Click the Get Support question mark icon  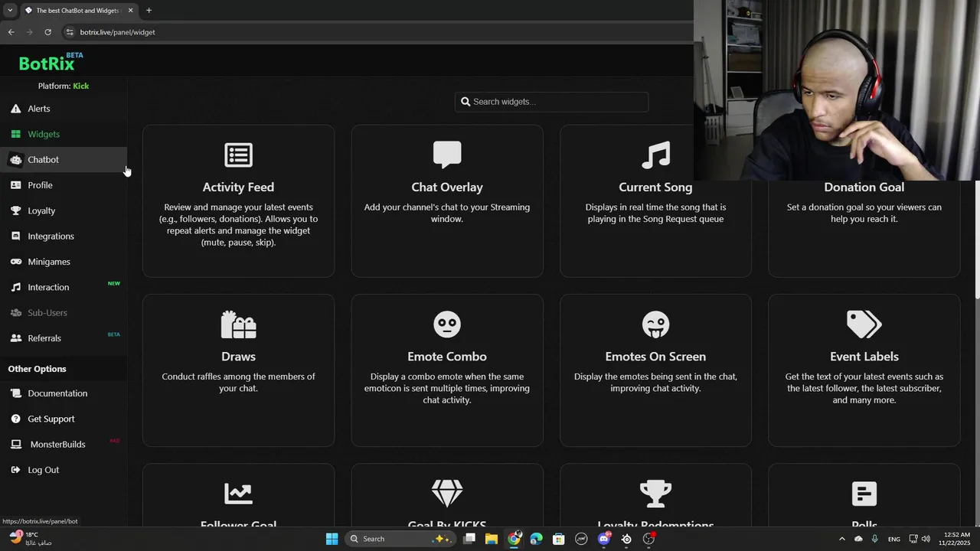pyautogui.click(x=15, y=419)
